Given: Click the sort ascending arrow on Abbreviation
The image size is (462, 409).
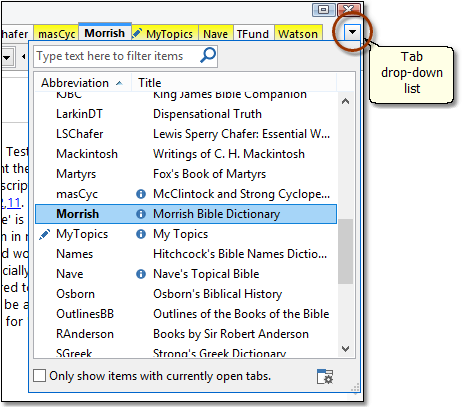Looking at the screenshot, I should coord(119,83).
